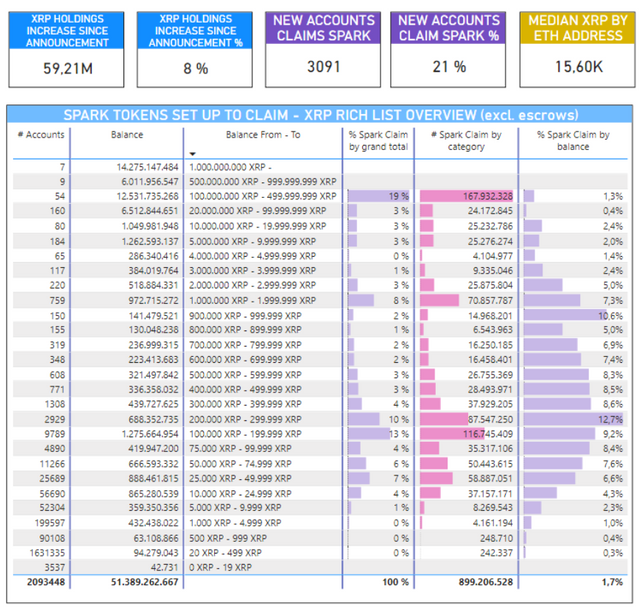Click the 1,7% total claim by balance
This screenshot has height=609, width=640.
[613, 582]
